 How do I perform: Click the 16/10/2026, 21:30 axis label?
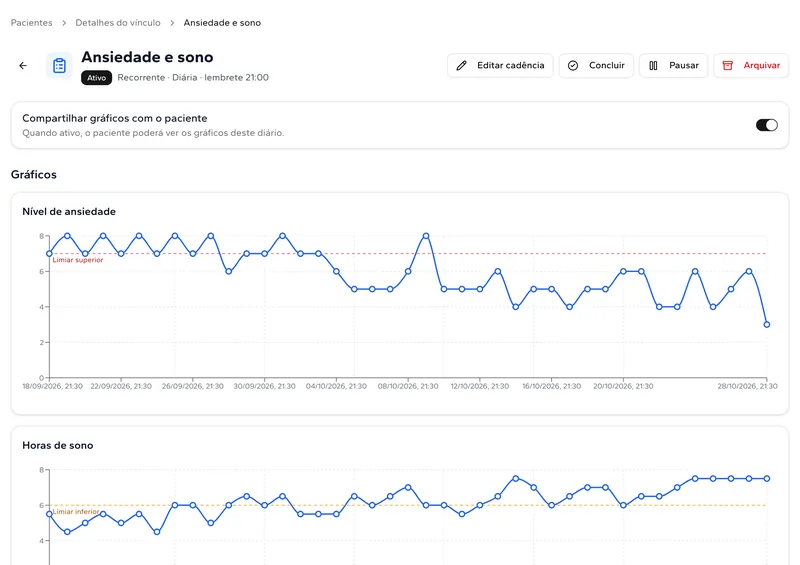tap(552, 386)
